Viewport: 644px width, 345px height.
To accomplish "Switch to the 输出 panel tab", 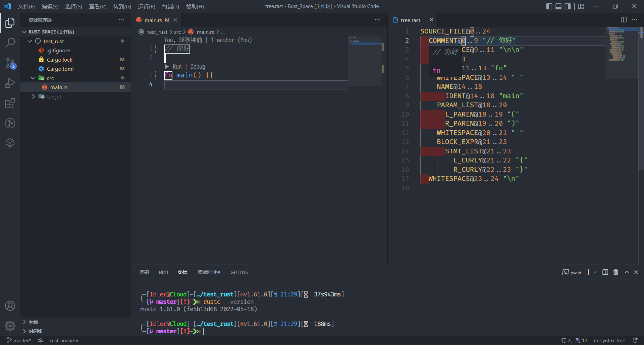I will [163, 272].
